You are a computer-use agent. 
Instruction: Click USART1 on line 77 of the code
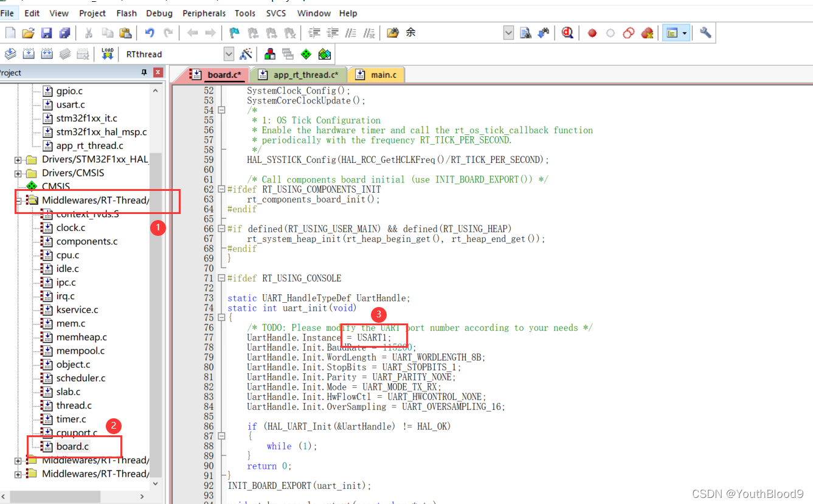[372, 337]
